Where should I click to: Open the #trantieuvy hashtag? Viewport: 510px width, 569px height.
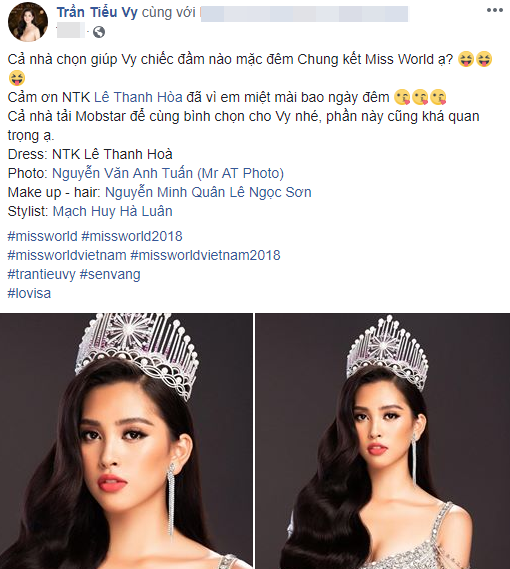41,274
